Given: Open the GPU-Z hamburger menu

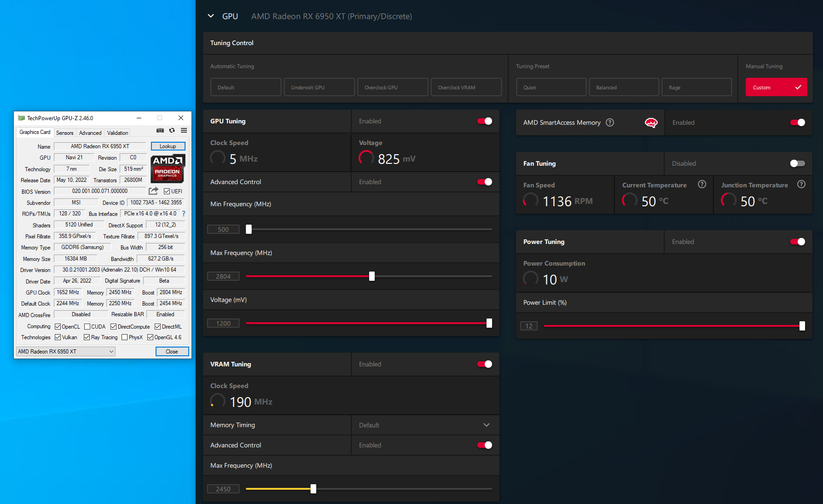Looking at the screenshot, I should pyautogui.click(x=184, y=131).
